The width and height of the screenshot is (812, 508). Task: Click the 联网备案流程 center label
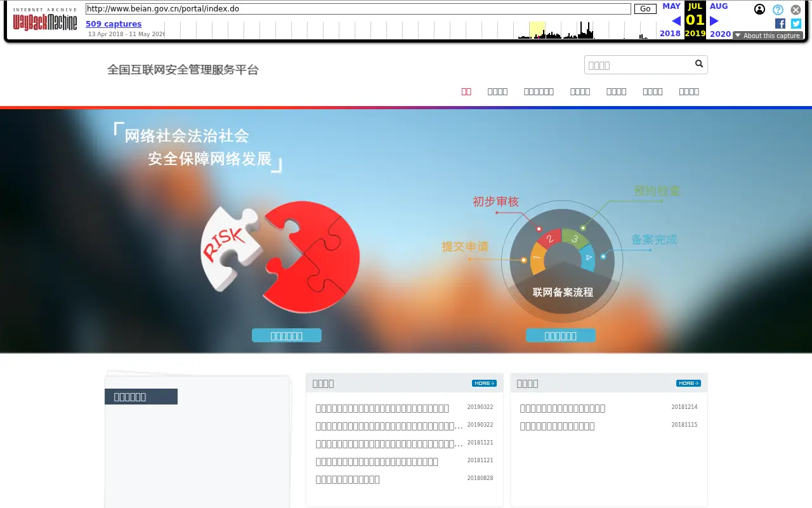click(x=563, y=292)
